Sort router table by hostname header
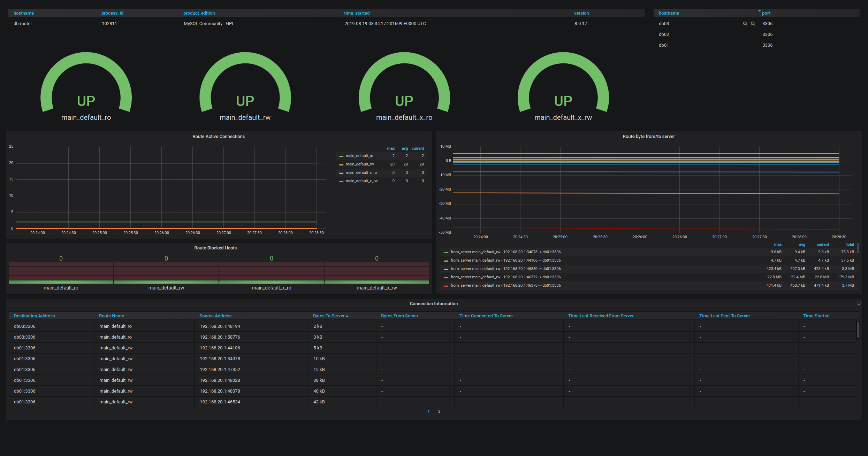 click(24, 13)
